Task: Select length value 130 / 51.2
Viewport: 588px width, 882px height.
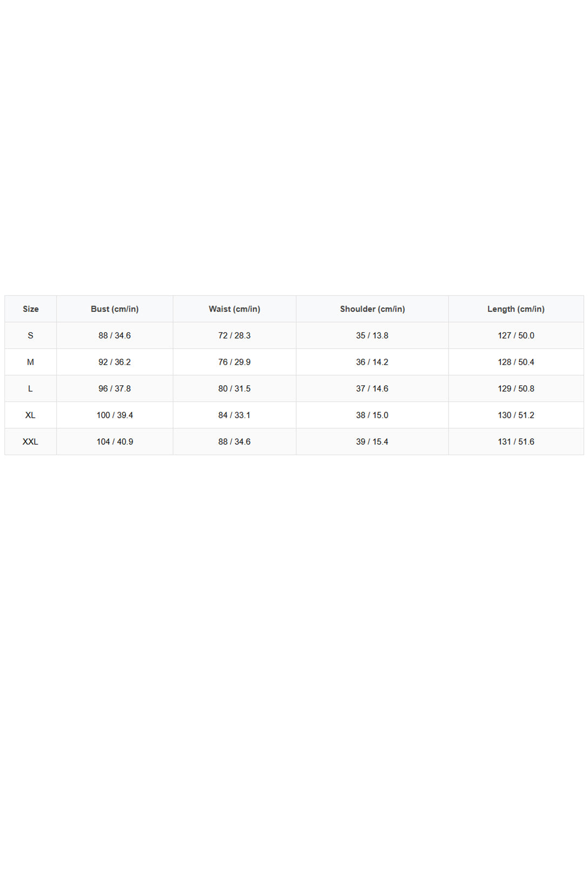Action: tap(516, 415)
